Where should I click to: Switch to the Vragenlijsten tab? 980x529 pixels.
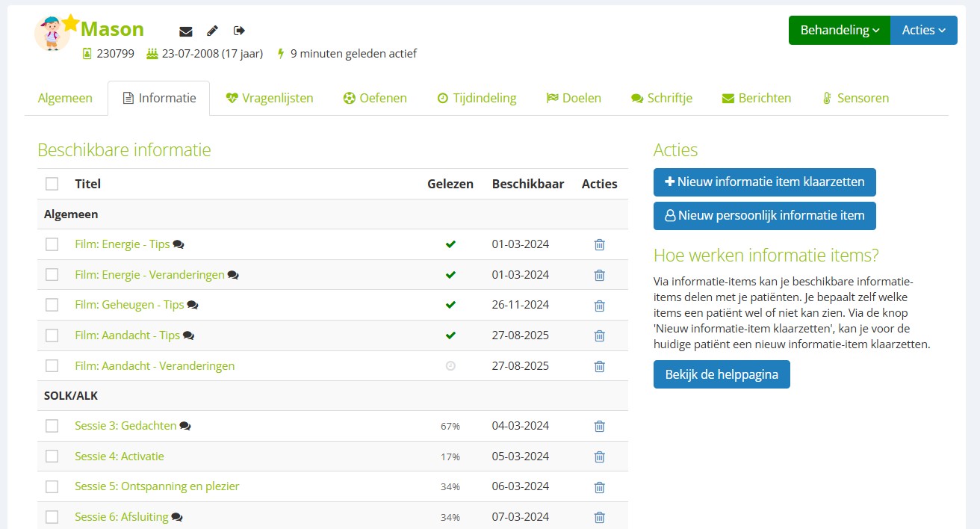[269, 98]
